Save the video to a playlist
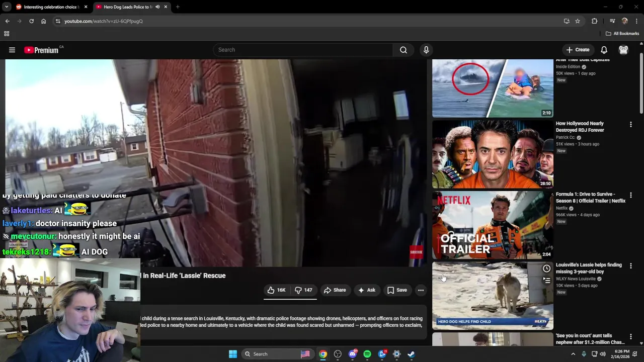644x362 pixels. [x=397, y=290]
